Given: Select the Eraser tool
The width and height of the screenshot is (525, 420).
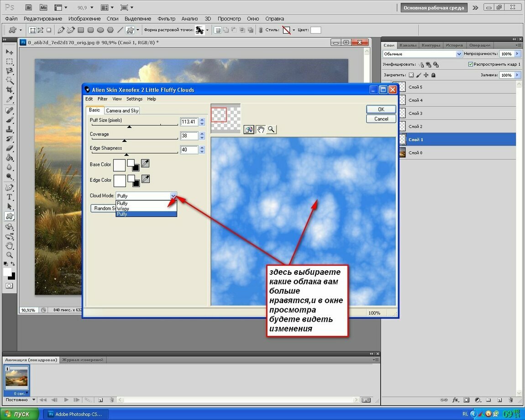Looking at the screenshot, I should click(x=10, y=148).
